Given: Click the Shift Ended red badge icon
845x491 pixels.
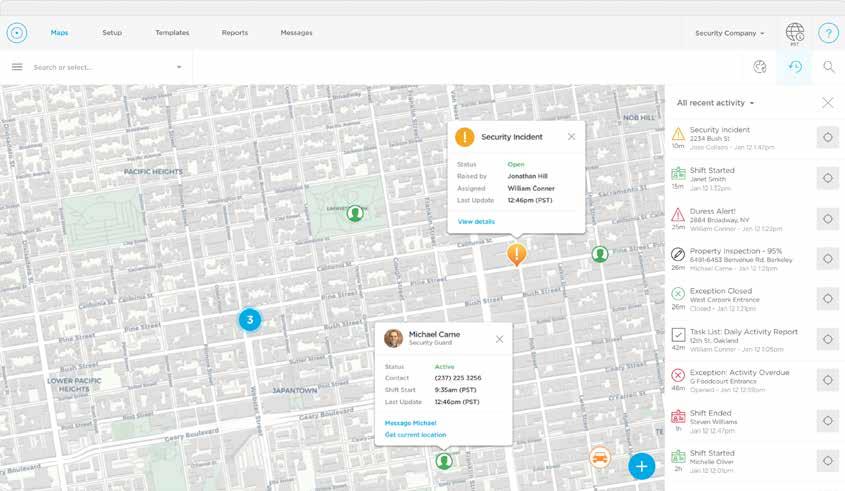Looking at the screenshot, I should (x=678, y=416).
